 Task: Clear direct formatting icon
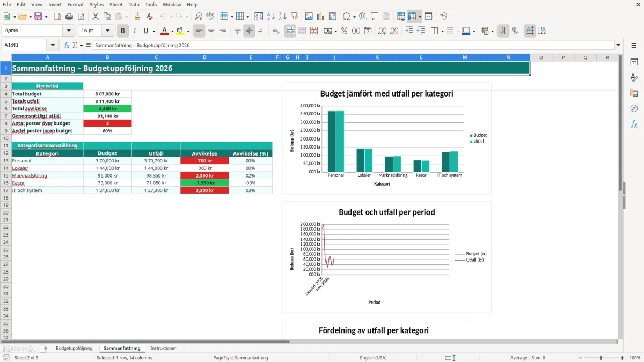click(x=149, y=17)
